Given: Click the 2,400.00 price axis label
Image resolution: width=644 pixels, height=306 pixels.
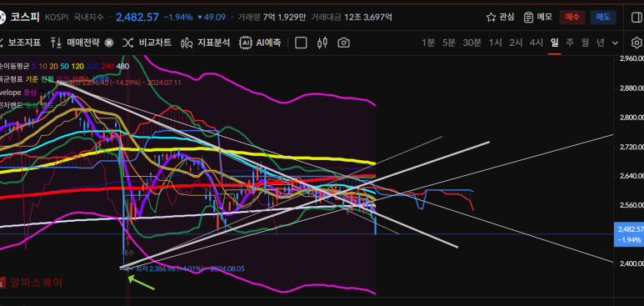Looking at the screenshot, I should coord(631,263).
